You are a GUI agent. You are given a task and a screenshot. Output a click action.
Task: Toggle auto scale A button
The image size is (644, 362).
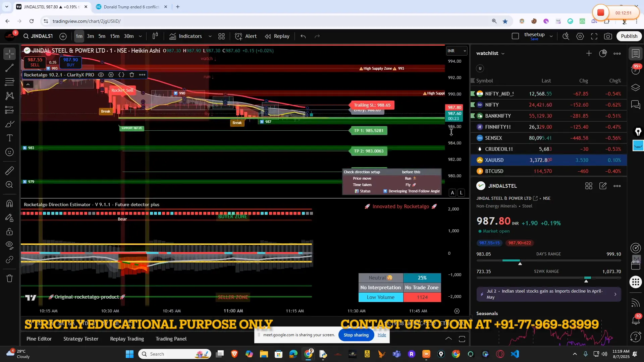[452, 193]
